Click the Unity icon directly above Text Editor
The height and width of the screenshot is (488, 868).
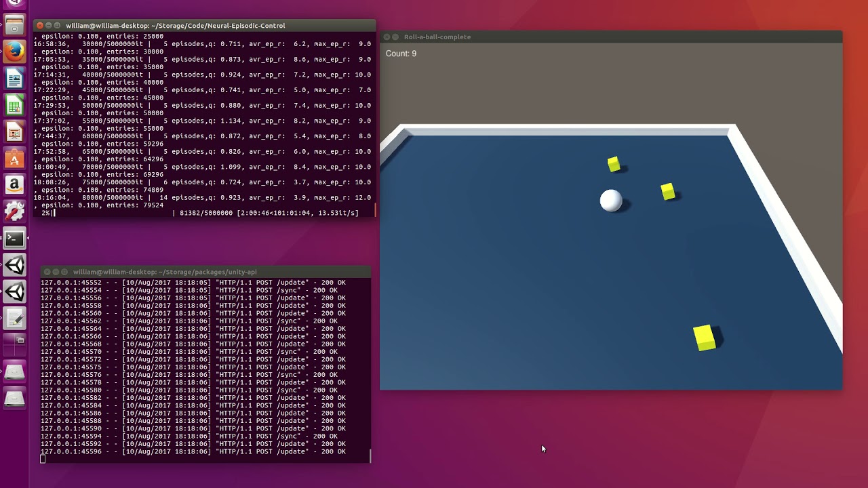[14, 291]
